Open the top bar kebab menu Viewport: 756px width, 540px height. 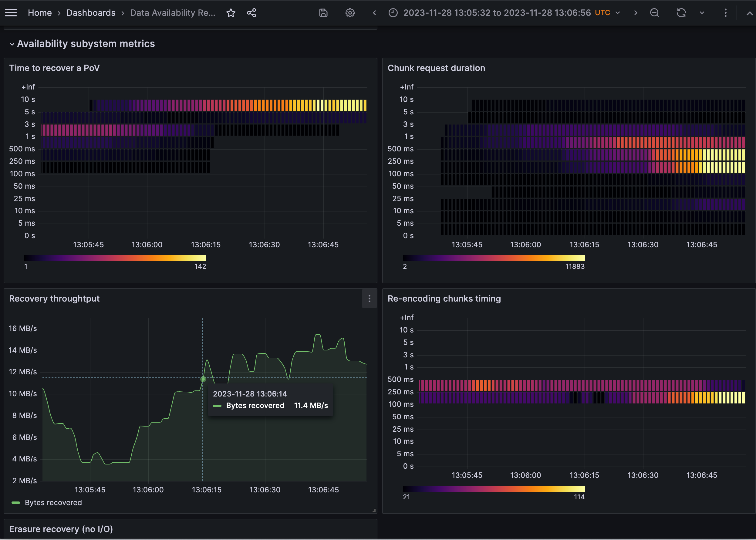[725, 13]
